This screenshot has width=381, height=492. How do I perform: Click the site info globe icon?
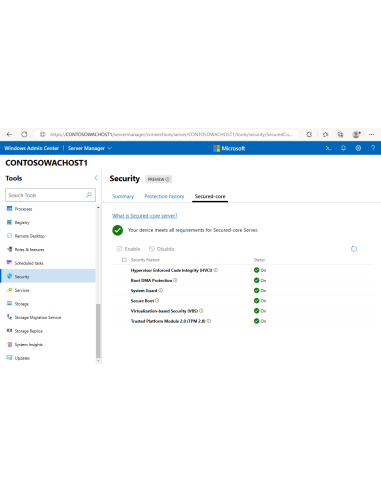(x=43, y=134)
